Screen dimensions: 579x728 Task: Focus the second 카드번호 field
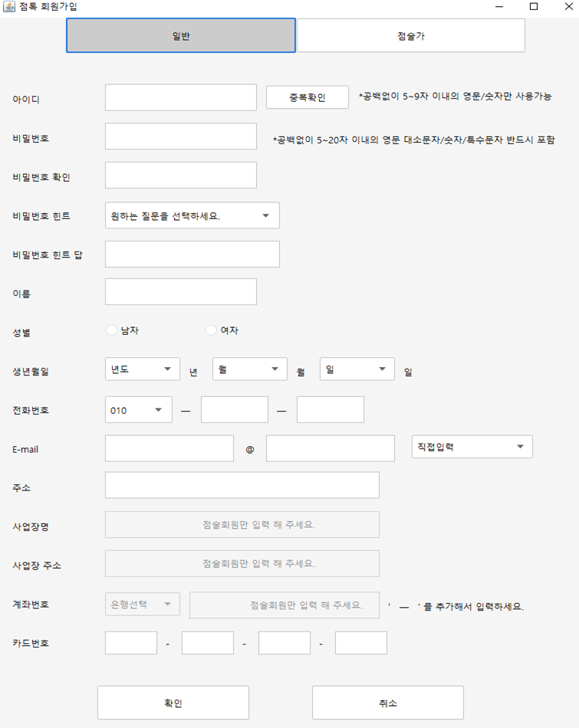pyautogui.click(x=208, y=643)
